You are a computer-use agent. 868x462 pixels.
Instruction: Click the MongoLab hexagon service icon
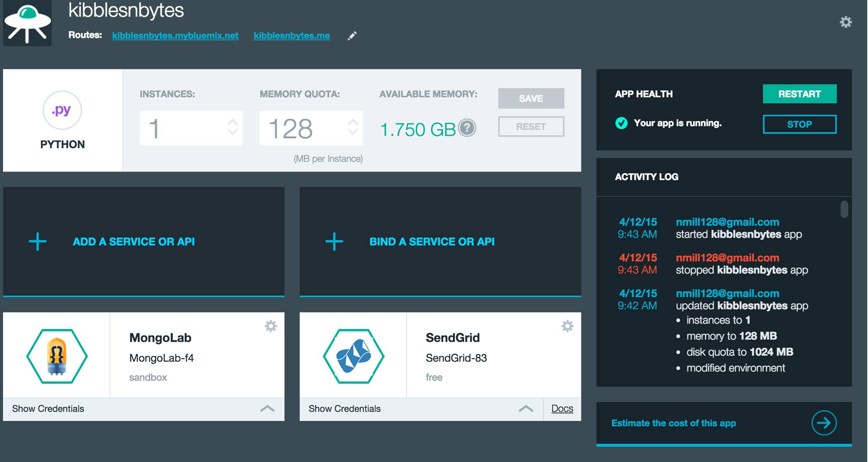pyautogui.click(x=57, y=356)
